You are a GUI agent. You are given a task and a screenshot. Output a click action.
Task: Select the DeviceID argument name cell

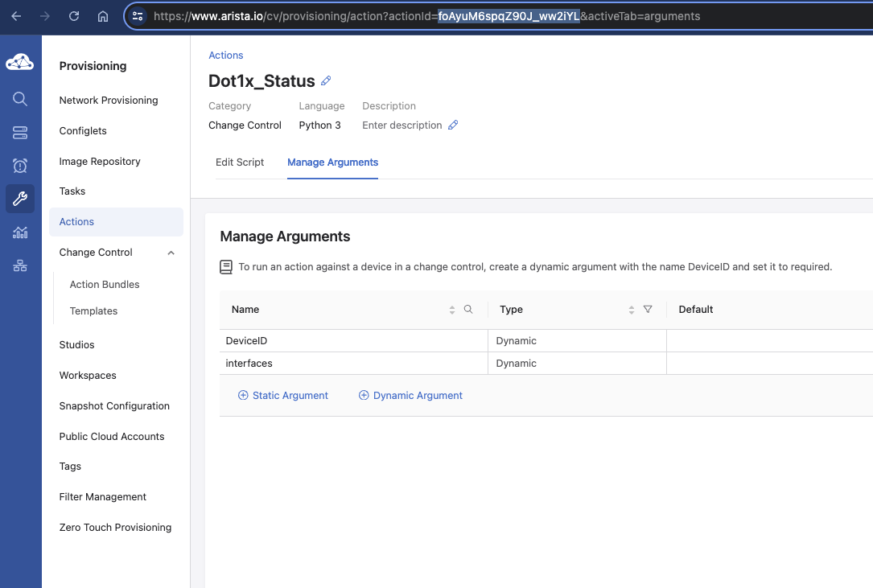[x=354, y=341]
